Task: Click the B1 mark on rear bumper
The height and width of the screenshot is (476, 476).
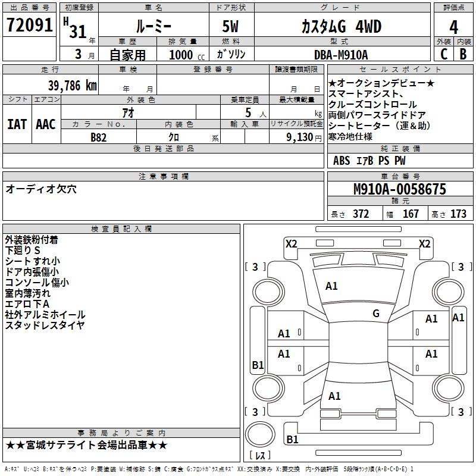Action: pyautogui.click(x=292, y=439)
